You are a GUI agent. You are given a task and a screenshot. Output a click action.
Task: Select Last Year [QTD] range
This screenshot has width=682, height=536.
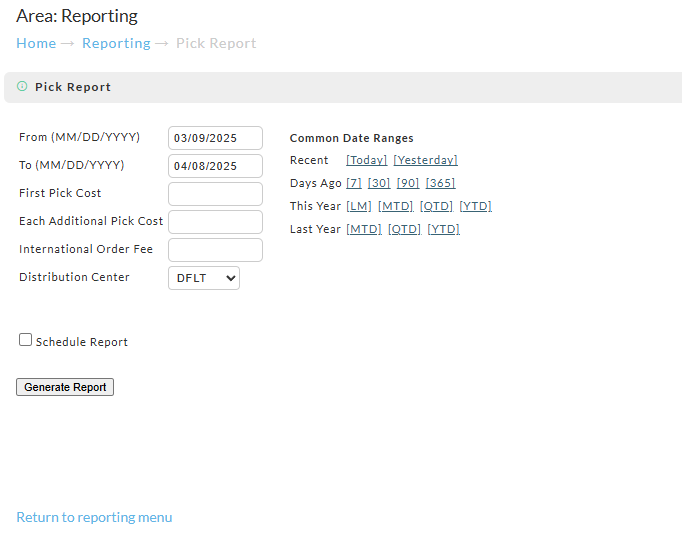point(405,229)
